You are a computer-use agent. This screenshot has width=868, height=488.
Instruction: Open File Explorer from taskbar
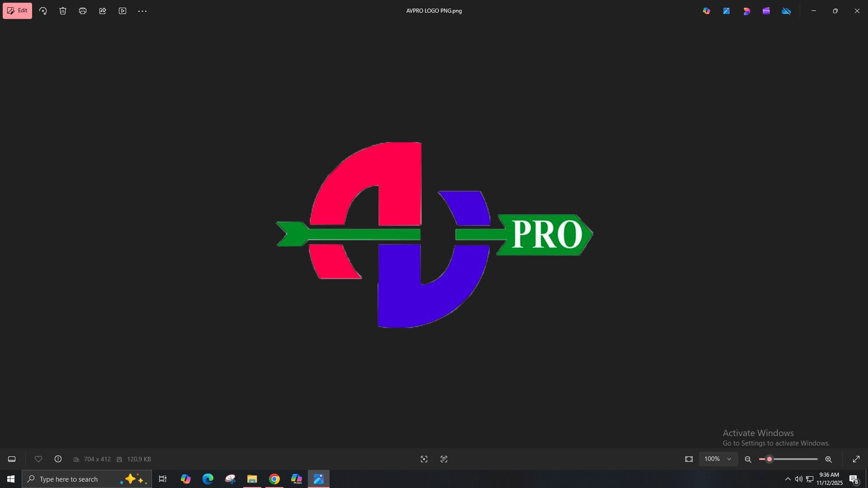pyautogui.click(x=252, y=479)
